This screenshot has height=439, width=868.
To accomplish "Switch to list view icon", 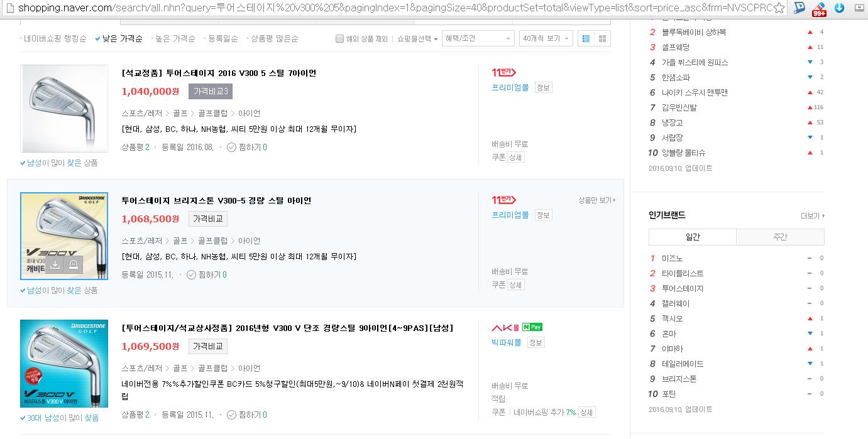I will pyautogui.click(x=586, y=38).
